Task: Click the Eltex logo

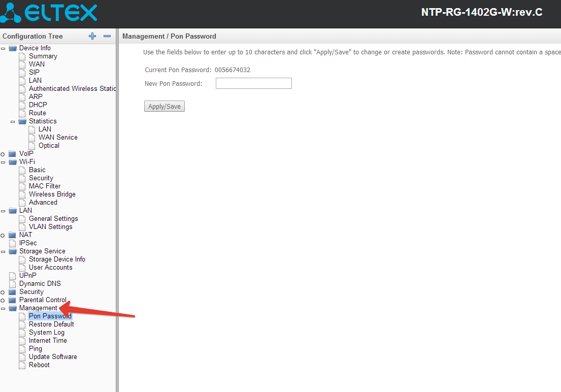Action: click(49, 13)
